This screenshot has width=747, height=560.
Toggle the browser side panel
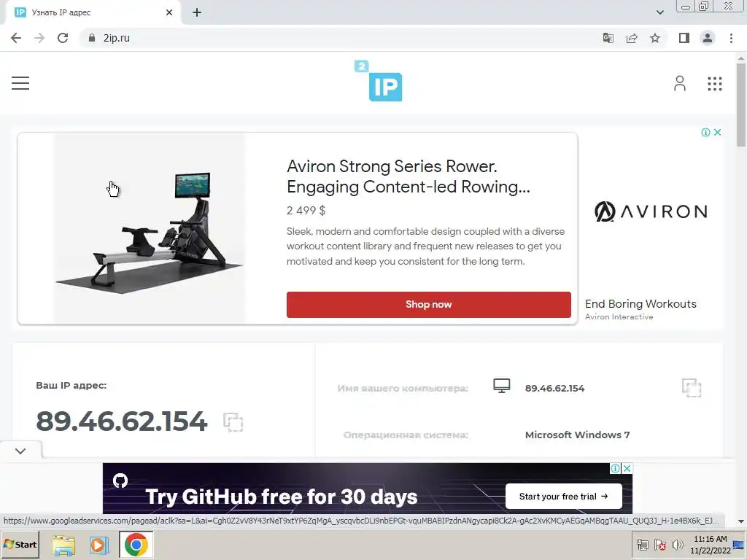coord(684,38)
